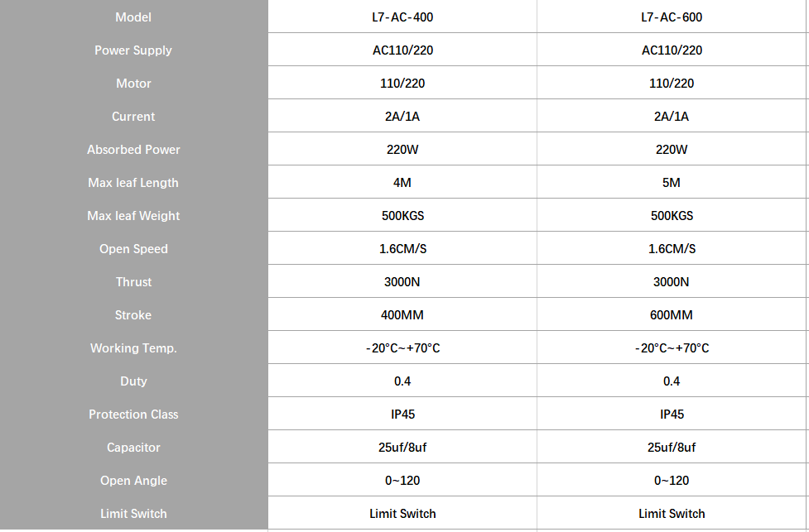Select the Open Speed row label
809x532 pixels.
(133, 248)
